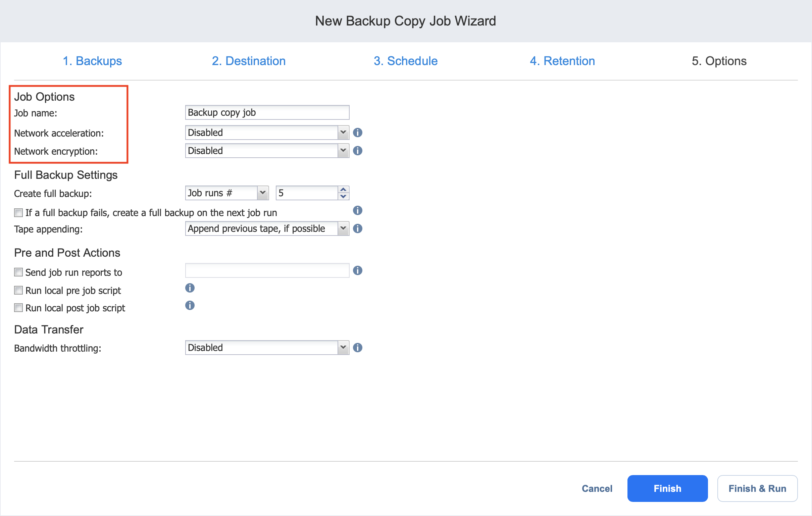Click info icon next to Tape appending
The width and height of the screenshot is (812, 516).
point(357,229)
